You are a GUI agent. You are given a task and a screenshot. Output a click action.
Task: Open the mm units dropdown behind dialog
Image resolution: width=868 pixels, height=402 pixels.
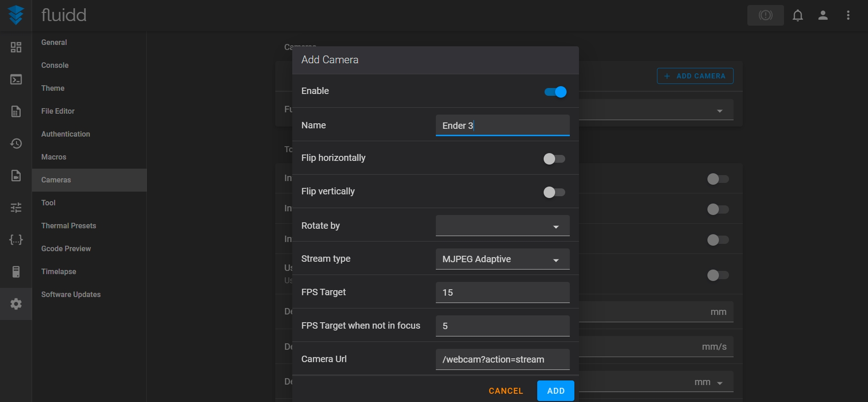tap(709, 382)
